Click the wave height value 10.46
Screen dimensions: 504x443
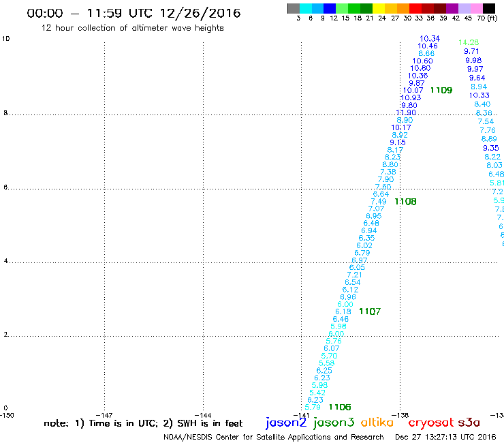[428, 46]
